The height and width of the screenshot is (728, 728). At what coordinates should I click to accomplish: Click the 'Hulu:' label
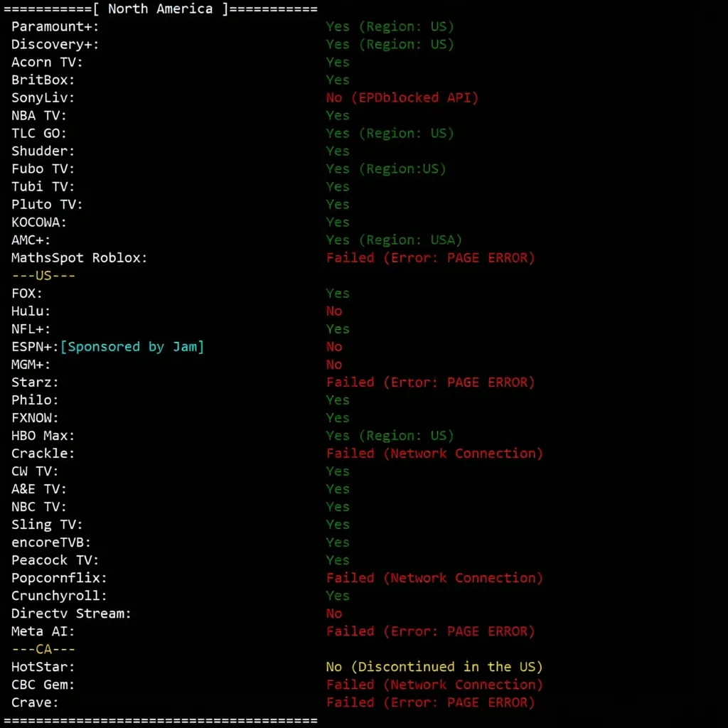[31, 311]
